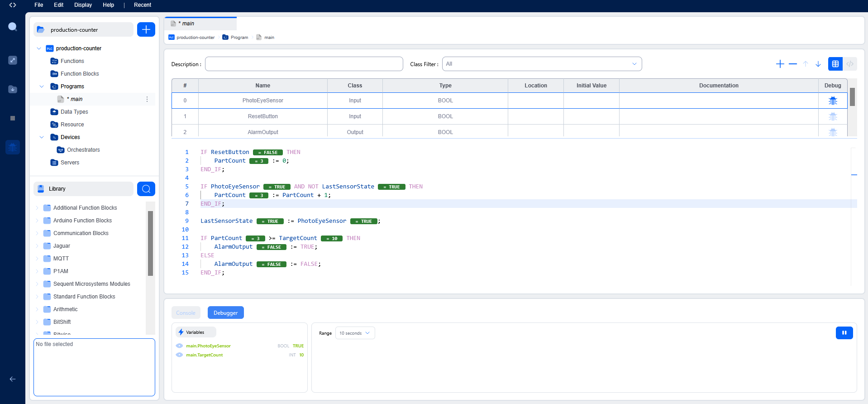Screen dimensions: 868x404
Task: Open Resource in project tree
Action: pyautogui.click(x=72, y=125)
